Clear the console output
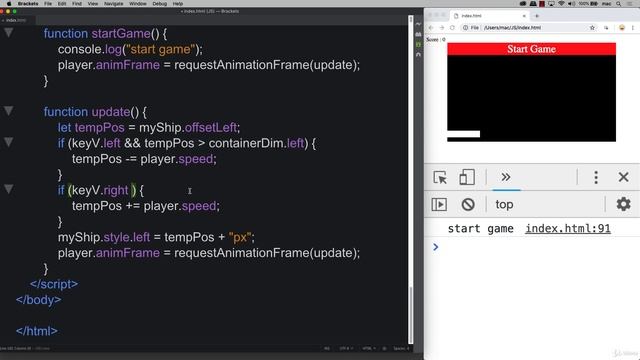Screen dimensions: 640x360 468,204
